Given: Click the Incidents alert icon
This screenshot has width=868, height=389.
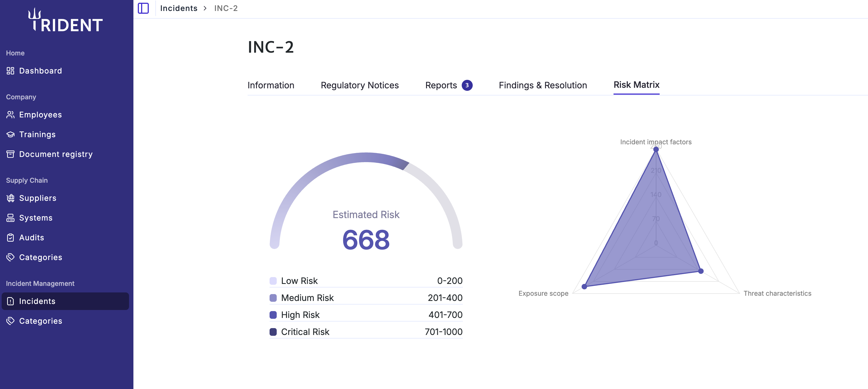Looking at the screenshot, I should pyautogui.click(x=10, y=301).
